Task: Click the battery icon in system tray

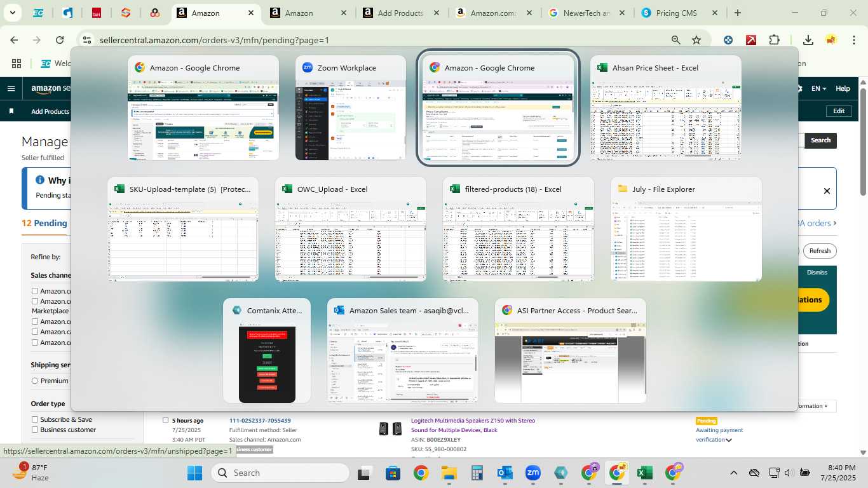Action: [x=804, y=473]
